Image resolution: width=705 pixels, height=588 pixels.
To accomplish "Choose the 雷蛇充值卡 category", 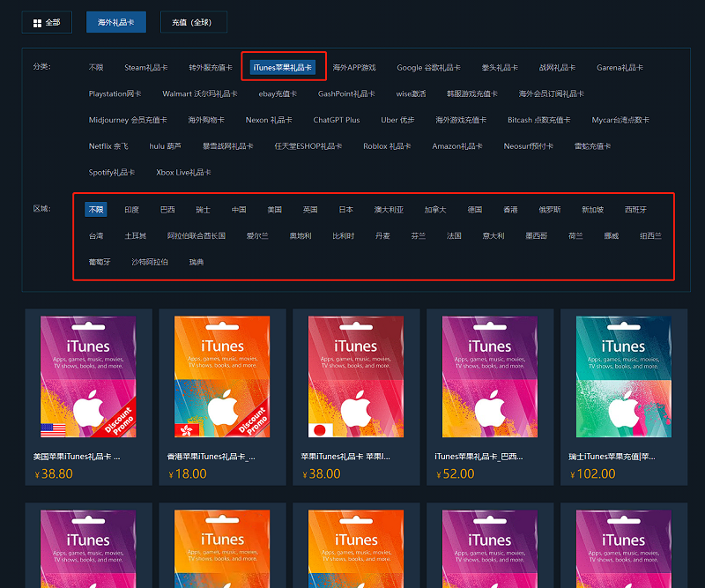I will pyautogui.click(x=592, y=145).
